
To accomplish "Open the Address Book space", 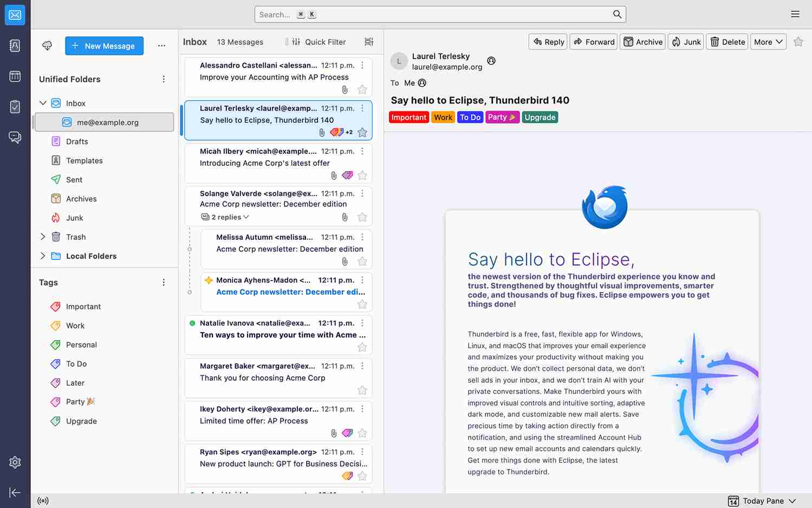I will coord(15,45).
